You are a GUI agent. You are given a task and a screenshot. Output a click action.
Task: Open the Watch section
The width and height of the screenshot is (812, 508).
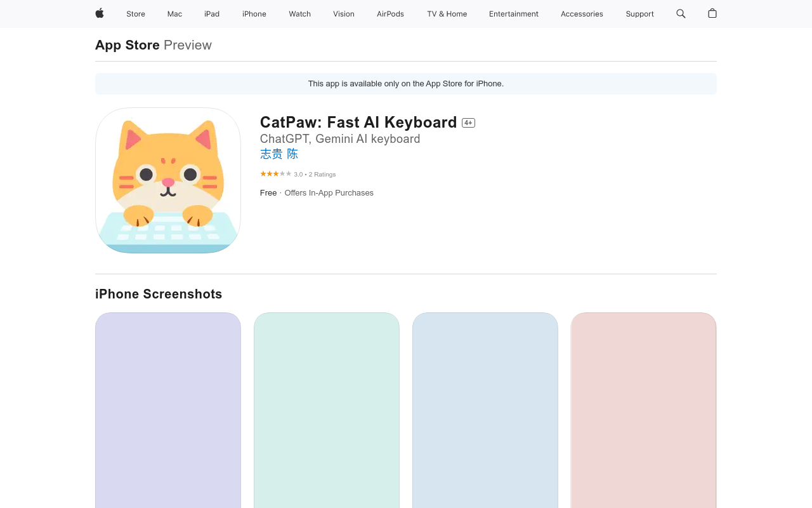(299, 14)
